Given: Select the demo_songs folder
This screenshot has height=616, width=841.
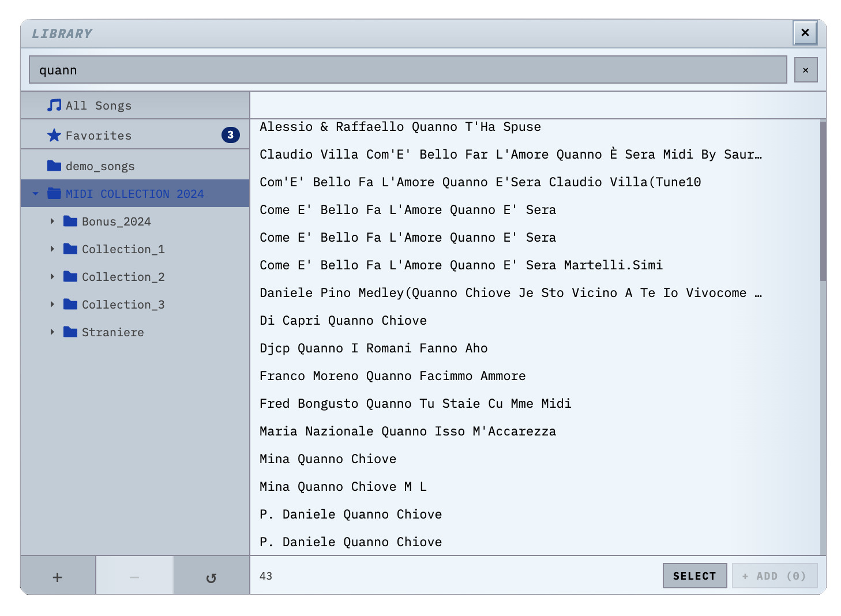Looking at the screenshot, I should tap(135, 166).
